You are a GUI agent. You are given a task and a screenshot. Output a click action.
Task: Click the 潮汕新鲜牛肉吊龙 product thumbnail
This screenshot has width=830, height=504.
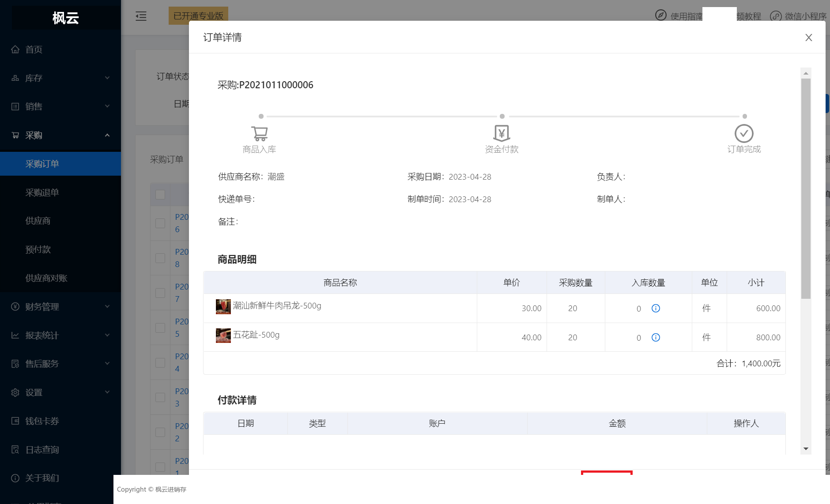click(x=223, y=306)
